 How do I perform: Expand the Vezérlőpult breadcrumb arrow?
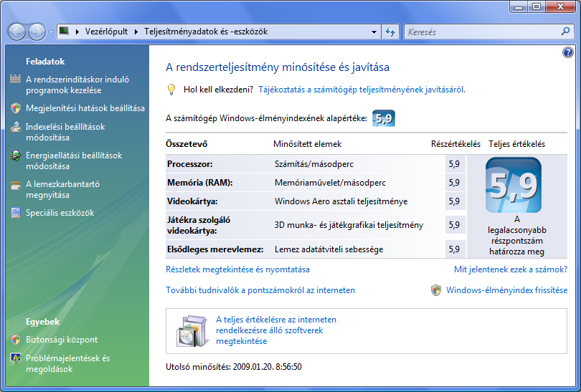pyautogui.click(x=136, y=32)
